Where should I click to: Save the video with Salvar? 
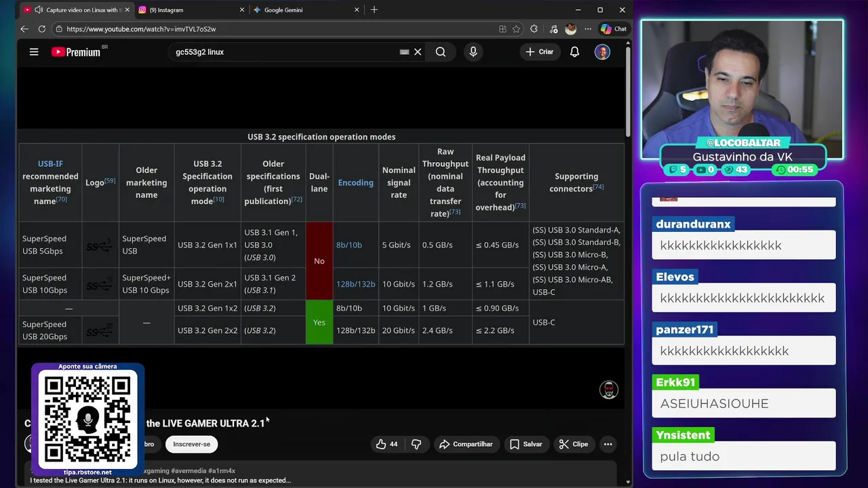pyautogui.click(x=526, y=444)
